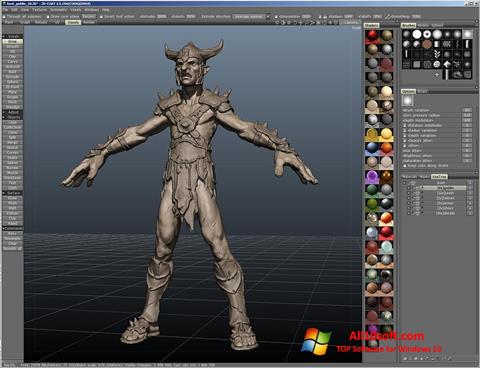480x368 pixels.
Task: Click the Depth modulator value field
Action: point(467,120)
